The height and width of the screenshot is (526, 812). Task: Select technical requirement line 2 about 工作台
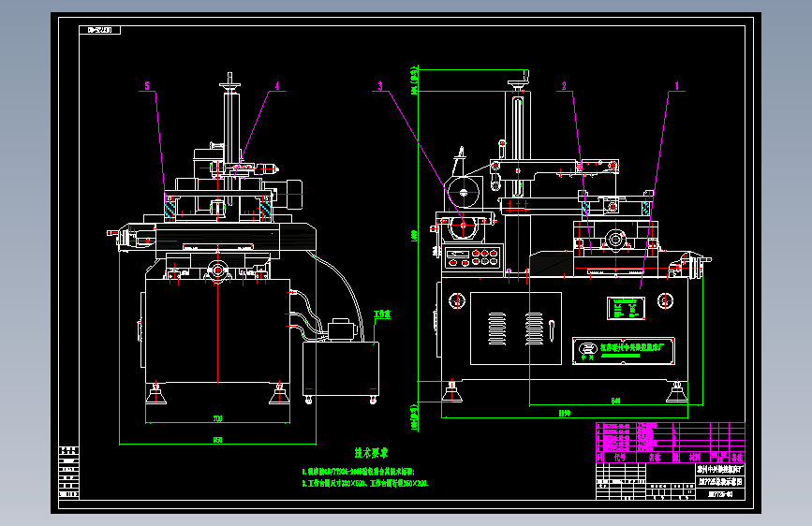pyautogui.click(x=364, y=484)
